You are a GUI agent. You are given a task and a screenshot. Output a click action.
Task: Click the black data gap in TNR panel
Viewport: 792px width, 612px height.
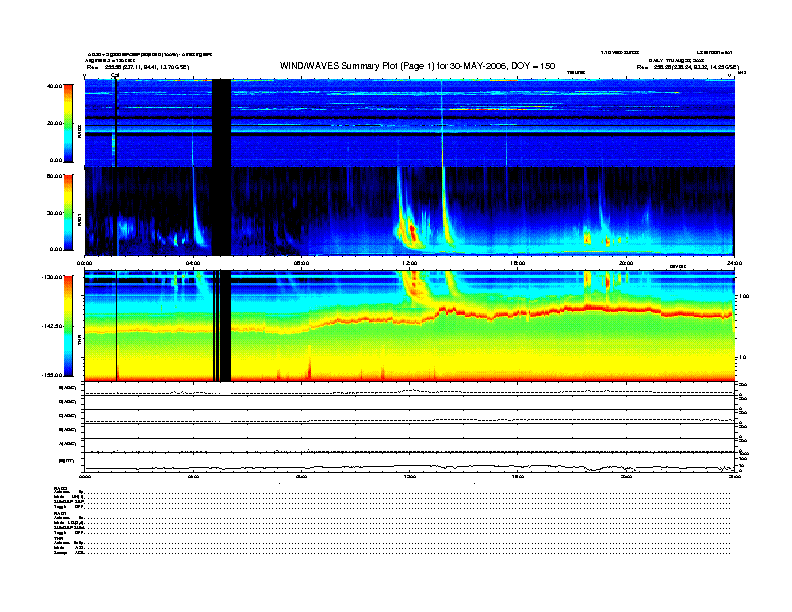(x=225, y=326)
